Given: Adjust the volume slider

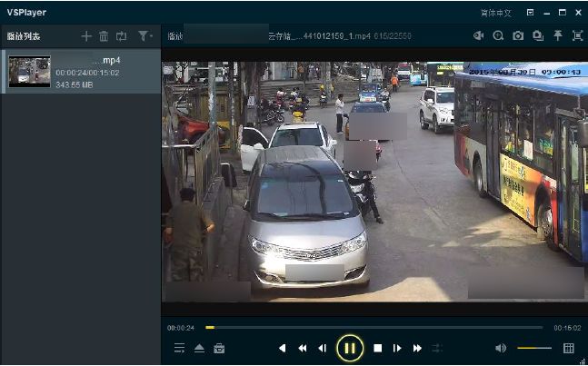Looking at the screenshot, I should click(534, 348).
